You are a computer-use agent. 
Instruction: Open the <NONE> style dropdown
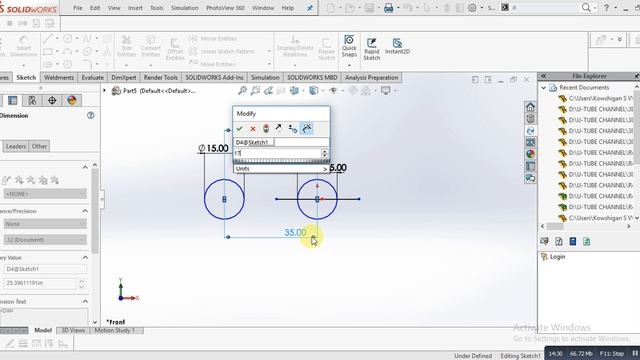[45, 194]
